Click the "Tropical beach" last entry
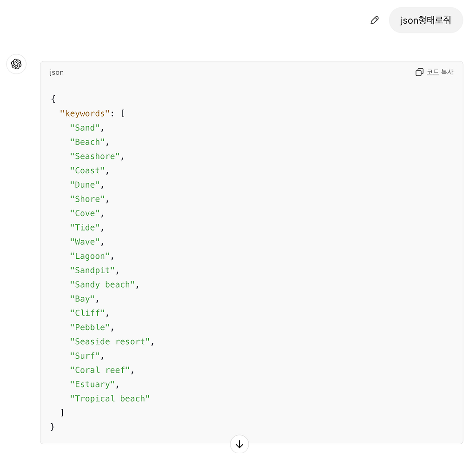Screen dimensions: 476x453 [110, 399]
